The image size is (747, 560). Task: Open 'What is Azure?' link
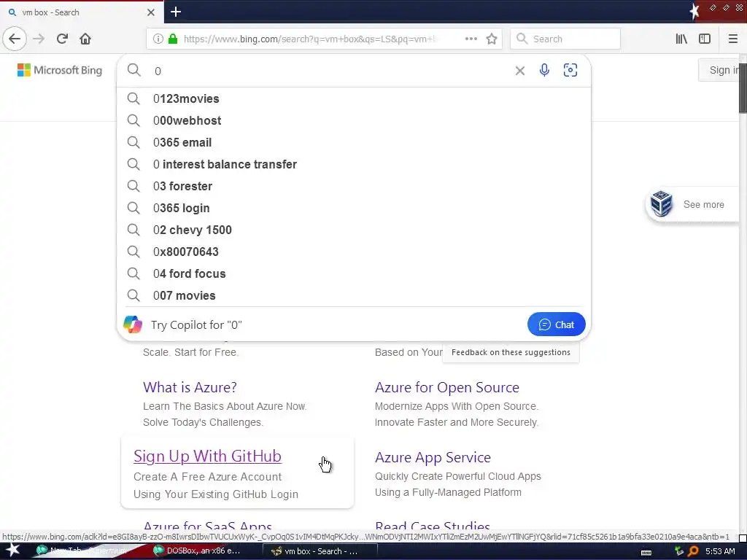(x=190, y=387)
